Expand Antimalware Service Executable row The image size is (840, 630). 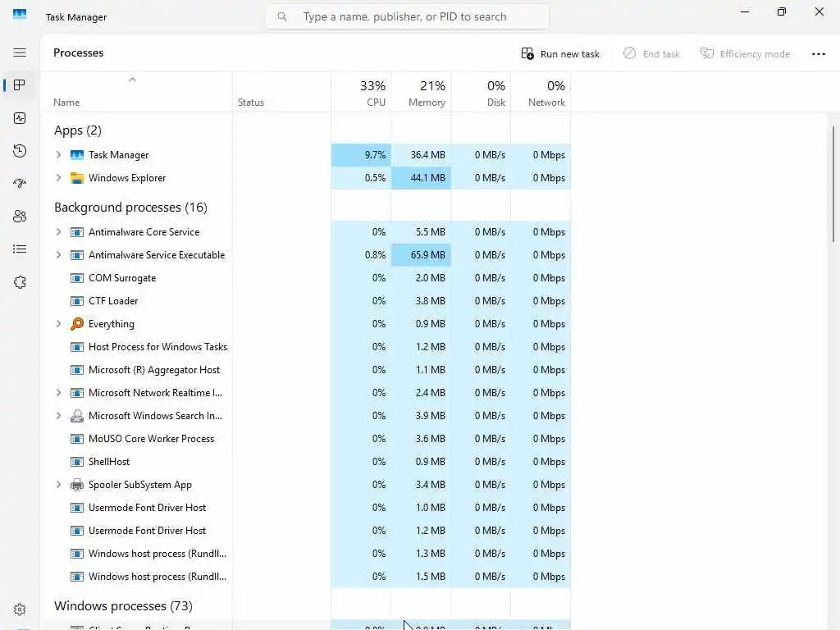(x=58, y=255)
